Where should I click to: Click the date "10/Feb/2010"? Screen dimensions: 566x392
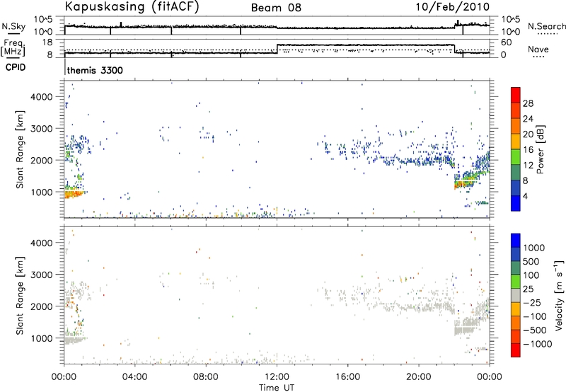[x=453, y=6]
